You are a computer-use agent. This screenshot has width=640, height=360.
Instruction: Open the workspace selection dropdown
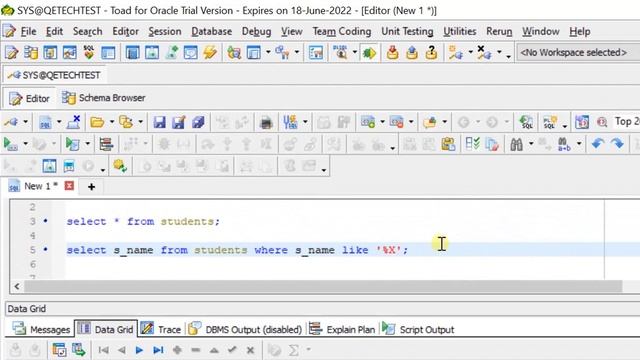click(x=578, y=53)
